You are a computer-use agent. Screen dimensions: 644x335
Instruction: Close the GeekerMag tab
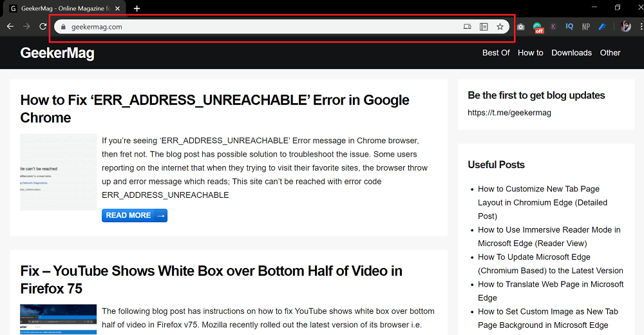point(117,8)
